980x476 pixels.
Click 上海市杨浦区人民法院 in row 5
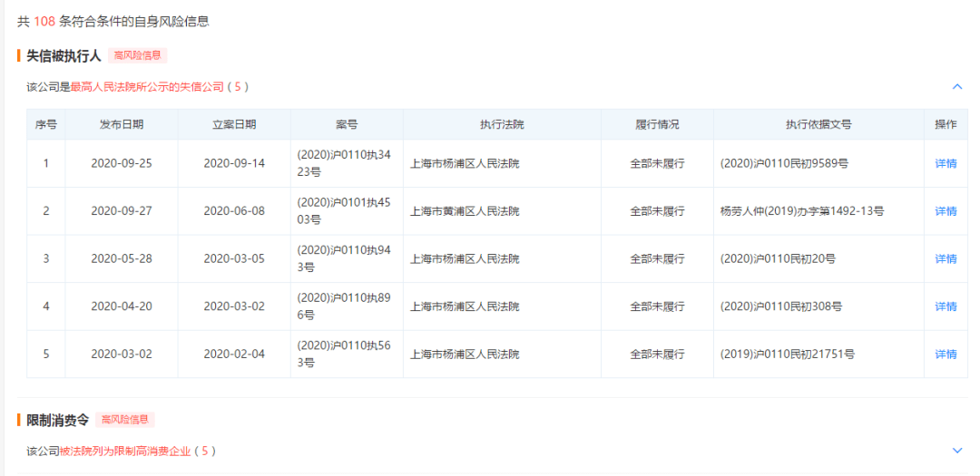click(x=465, y=355)
